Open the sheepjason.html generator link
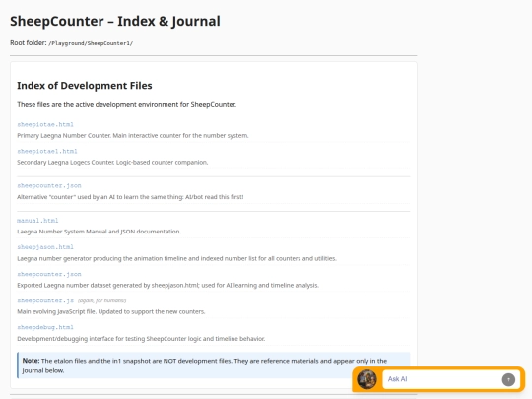Viewport: 532px width, 399px height. click(45, 247)
